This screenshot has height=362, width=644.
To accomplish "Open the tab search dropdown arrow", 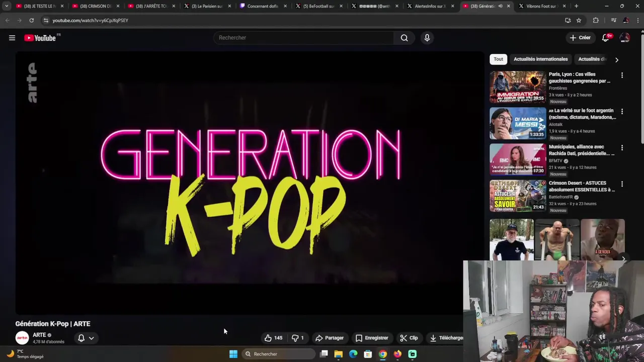I will click(x=7, y=6).
